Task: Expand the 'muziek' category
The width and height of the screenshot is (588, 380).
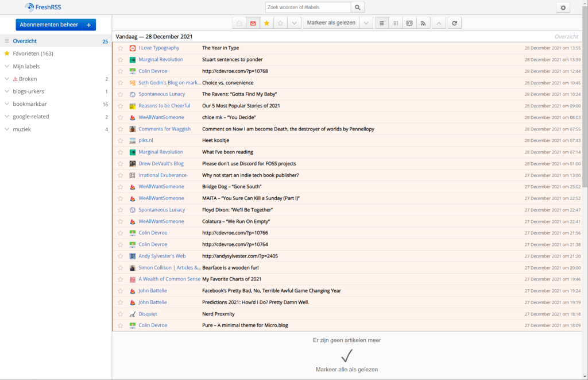Action: 7,129
